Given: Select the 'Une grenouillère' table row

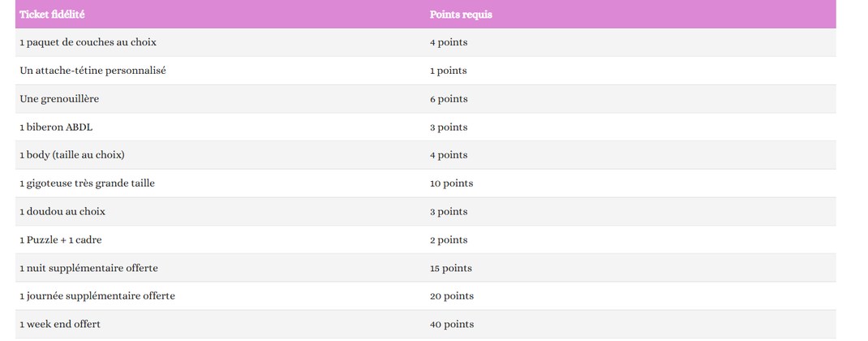Looking at the screenshot, I should [x=426, y=99].
